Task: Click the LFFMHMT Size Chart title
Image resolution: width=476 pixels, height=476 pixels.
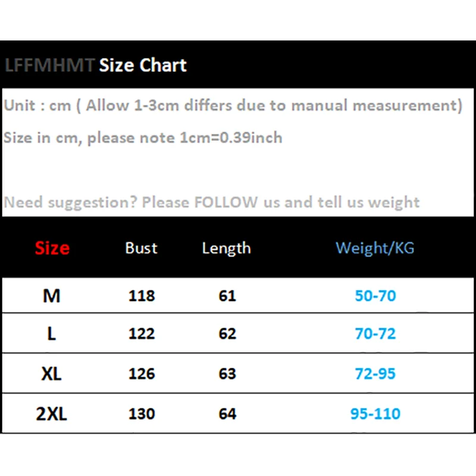Action: [95, 65]
